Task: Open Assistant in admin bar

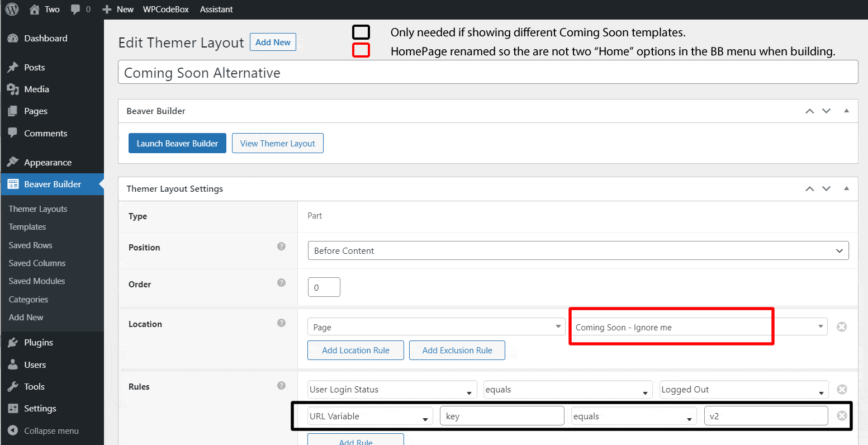Action: 216,9
